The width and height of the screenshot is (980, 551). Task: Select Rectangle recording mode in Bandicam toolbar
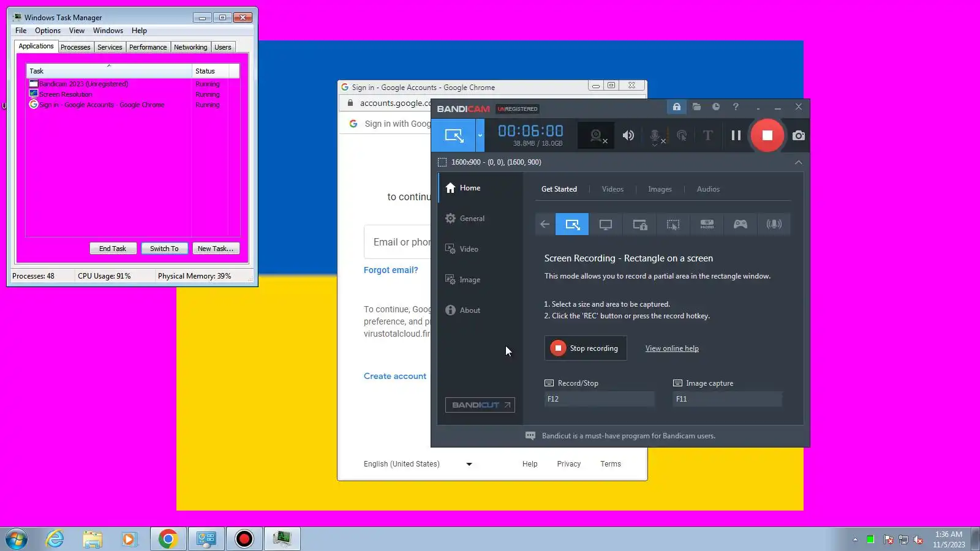454,135
